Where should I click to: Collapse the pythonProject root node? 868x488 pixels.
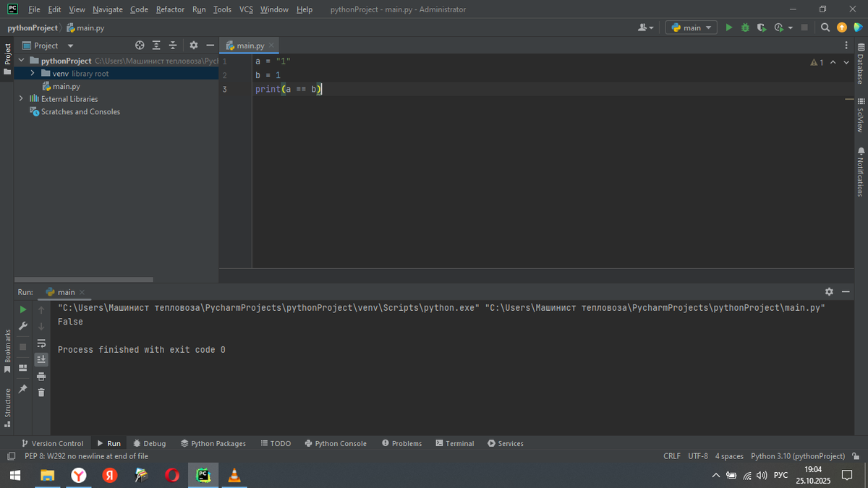21,61
